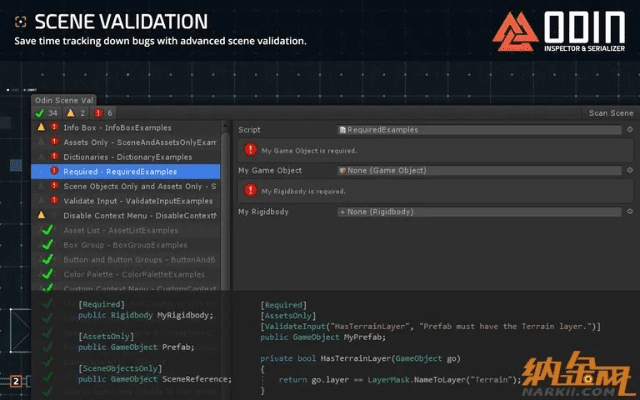Image resolution: width=640 pixels, height=400 pixels.
Task: Open object picker for the Script field
Action: [x=629, y=129]
